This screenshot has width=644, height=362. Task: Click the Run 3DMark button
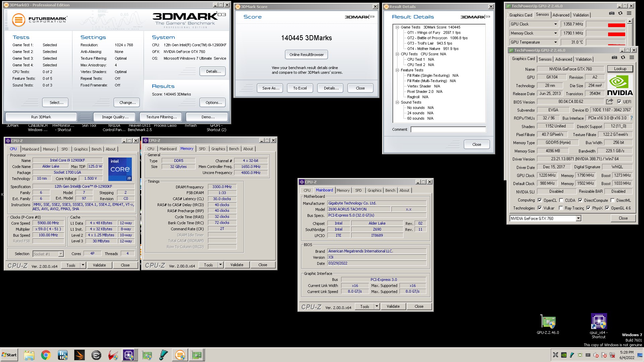click(x=41, y=117)
